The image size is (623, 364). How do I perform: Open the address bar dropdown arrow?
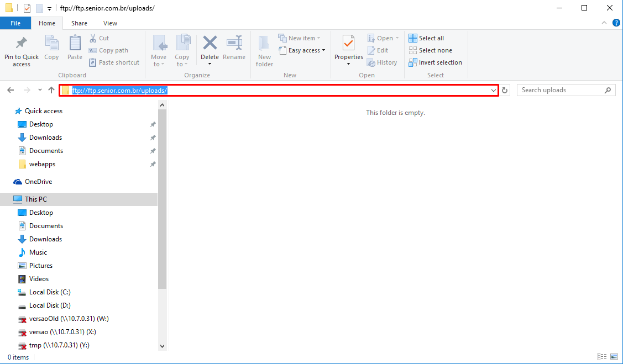coord(493,90)
